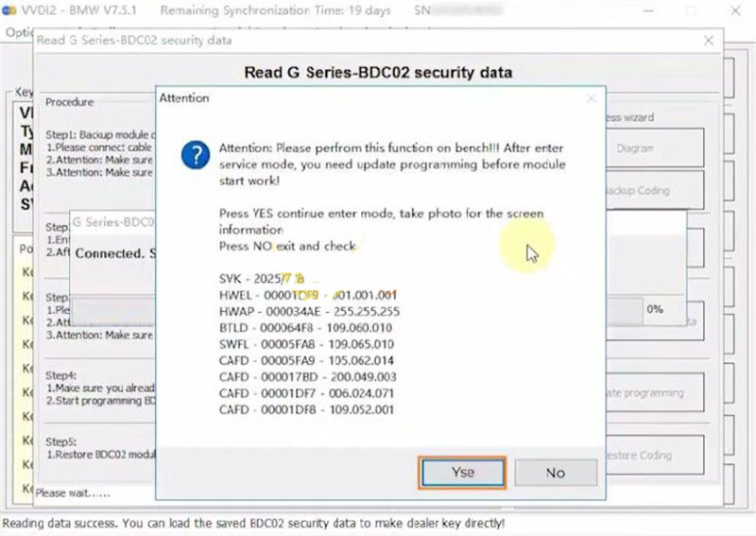Click the Press NO exit and check line
This screenshot has width=756, height=536.
coord(287,246)
